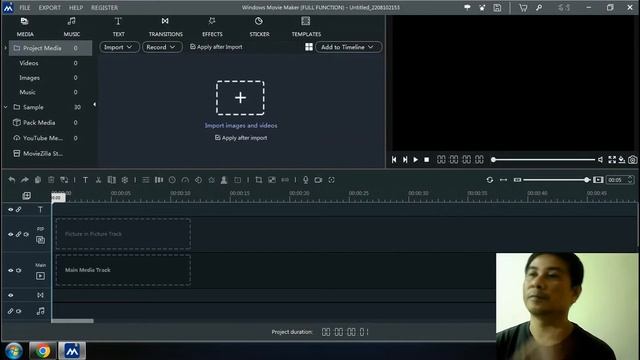Open the Import dropdown
This screenshot has height=360, width=640.
click(x=119, y=47)
